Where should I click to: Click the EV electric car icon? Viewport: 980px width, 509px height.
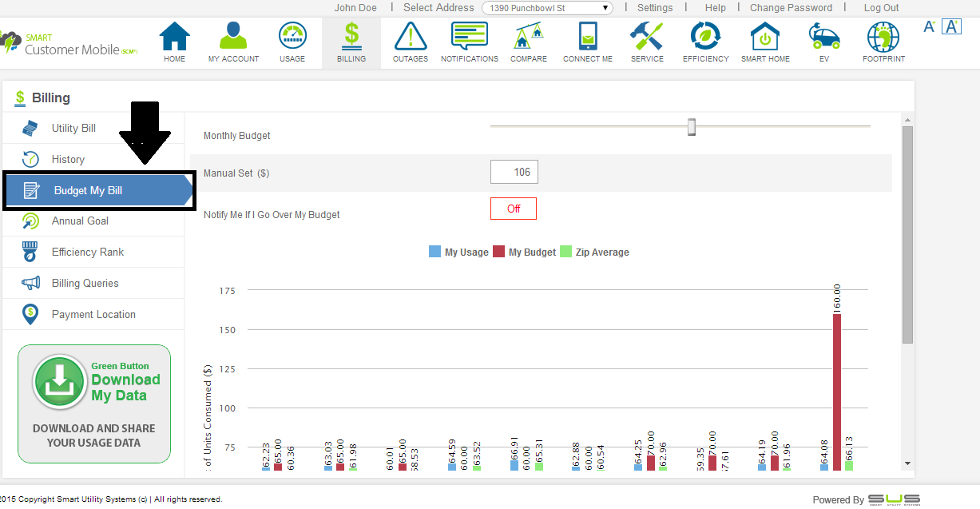[x=824, y=38]
